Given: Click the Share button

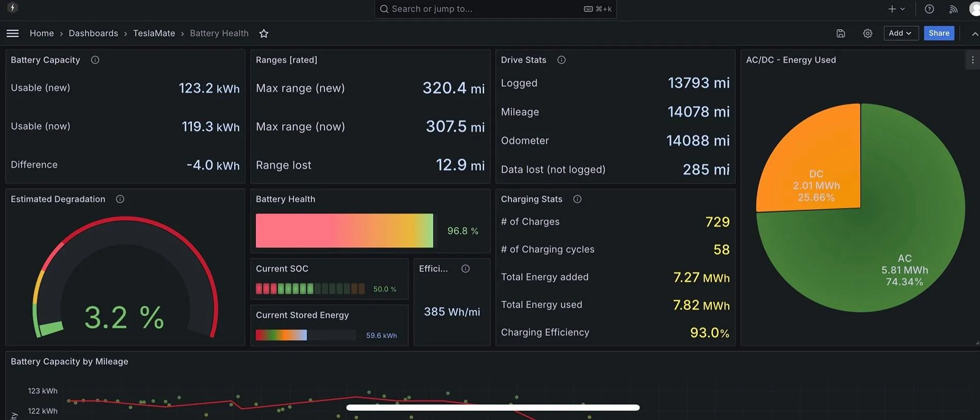Looking at the screenshot, I should tap(939, 33).
